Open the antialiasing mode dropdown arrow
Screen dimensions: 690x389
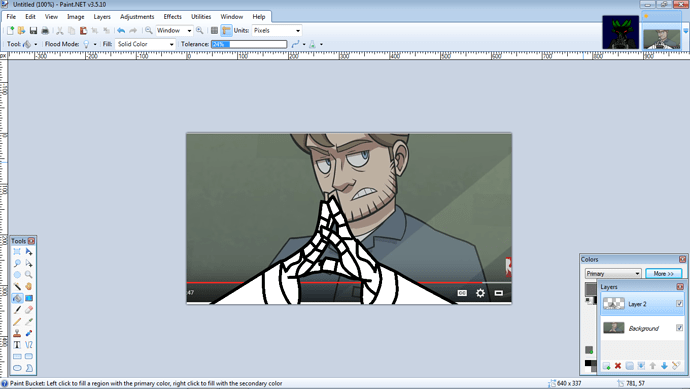[304, 44]
